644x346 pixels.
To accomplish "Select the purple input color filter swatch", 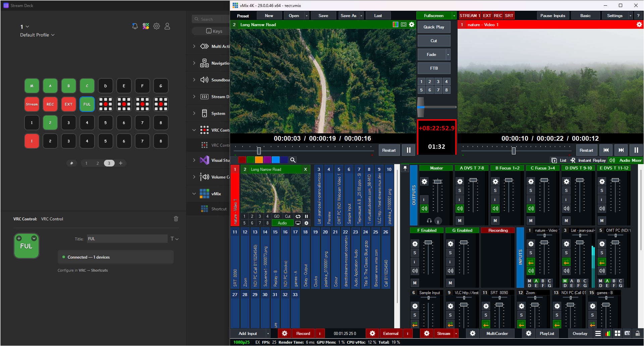I will coord(267,160).
